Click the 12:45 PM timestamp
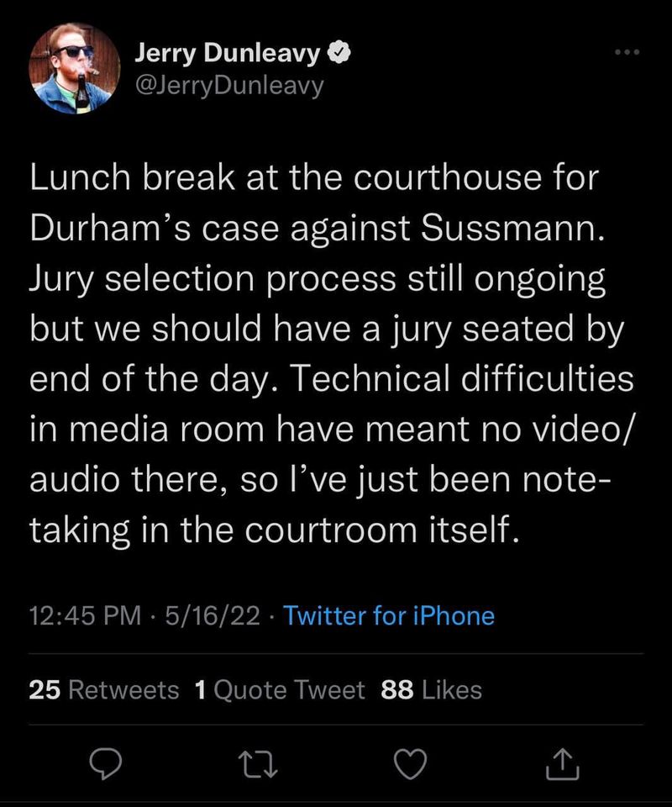Screen dimensions: 672x807 pos(84,616)
